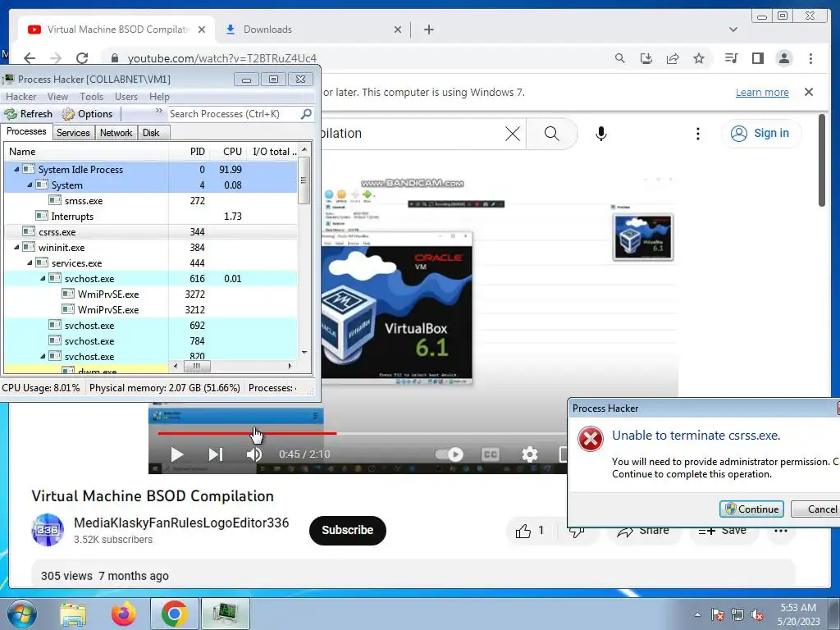The height and width of the screenshot is (630, 840).
Task: Toggle closed captions CC button
Action: [491, 454]
